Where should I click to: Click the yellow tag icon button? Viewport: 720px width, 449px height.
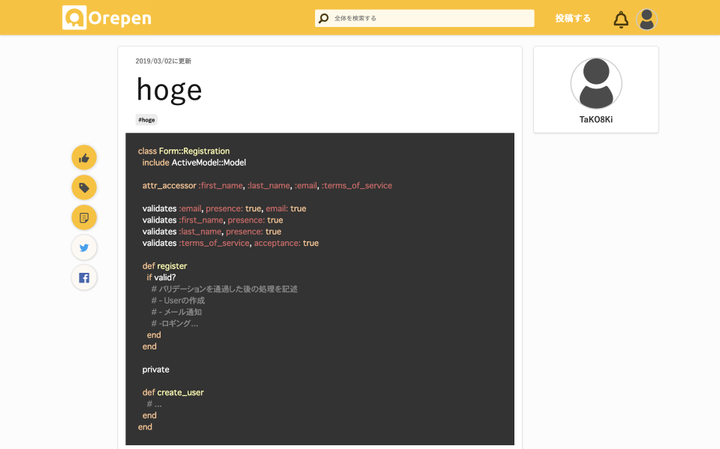pyautogui.click(x=84, y=188)
